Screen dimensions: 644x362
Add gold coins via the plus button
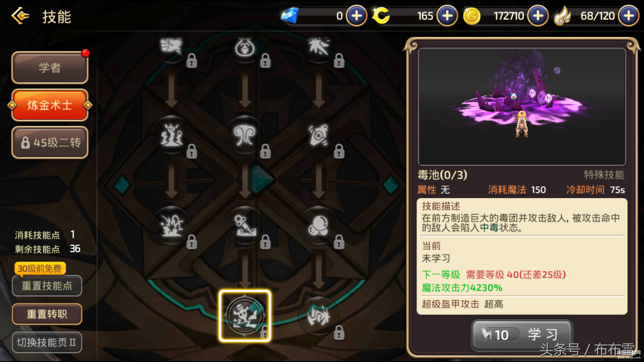click(x=538, y=15)
